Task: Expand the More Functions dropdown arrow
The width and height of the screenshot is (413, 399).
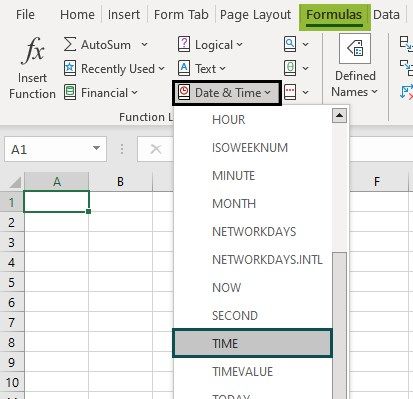Action: pyautogui.click(x=306, y=92)
